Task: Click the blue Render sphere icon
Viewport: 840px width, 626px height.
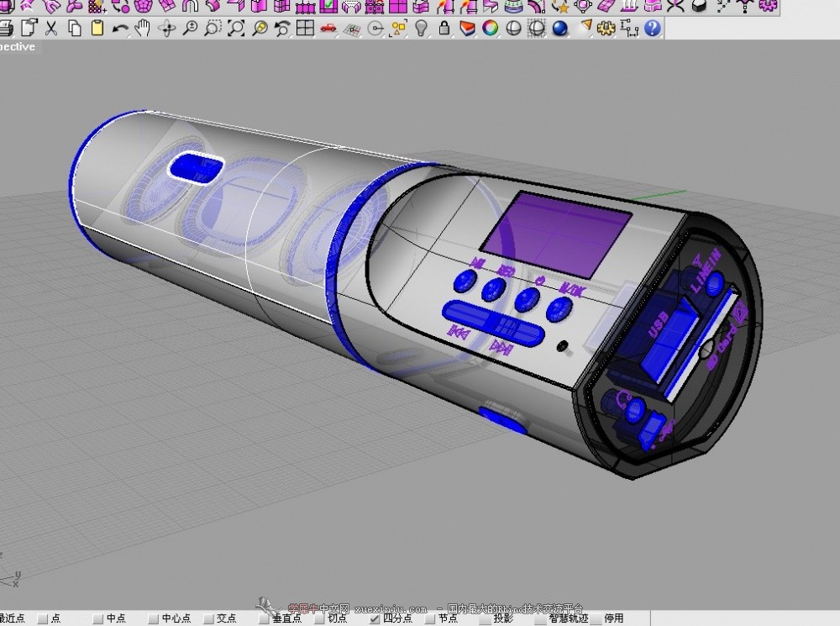Action: coord(559,28)
